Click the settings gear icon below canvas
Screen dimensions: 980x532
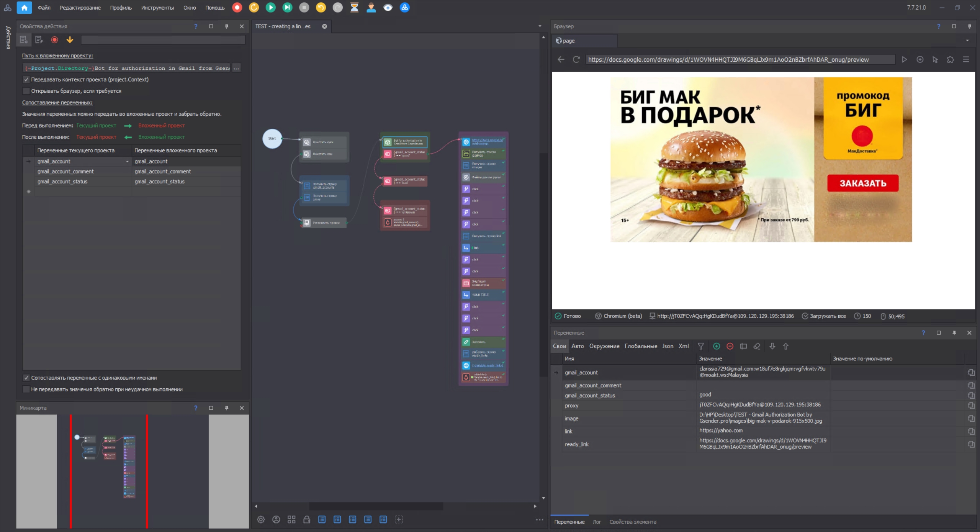(261, 519)
